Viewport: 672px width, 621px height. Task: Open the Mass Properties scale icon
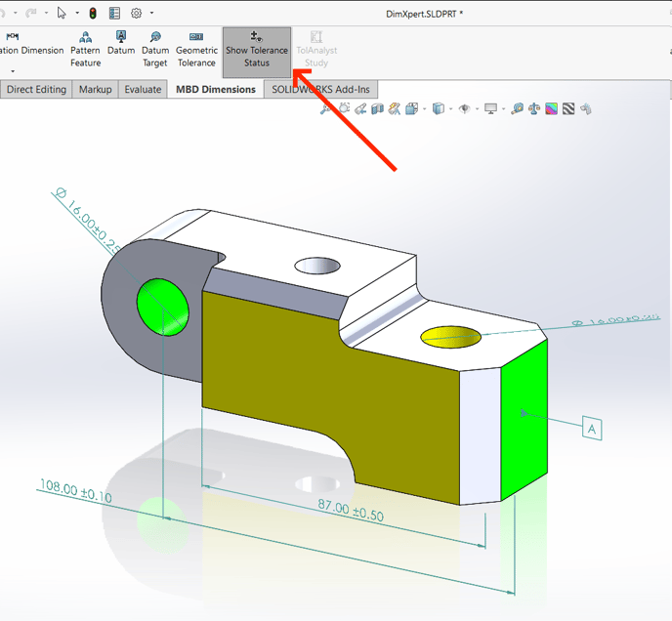tap(534, 108)
